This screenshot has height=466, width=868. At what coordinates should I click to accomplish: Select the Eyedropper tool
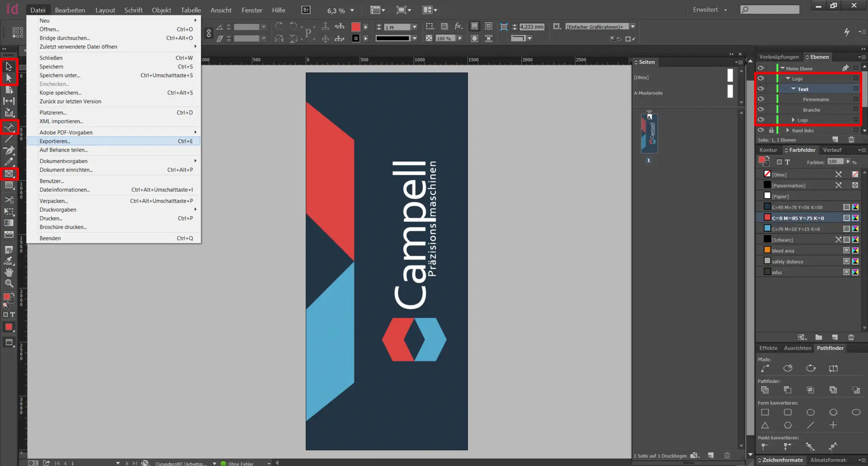point(9,261)
